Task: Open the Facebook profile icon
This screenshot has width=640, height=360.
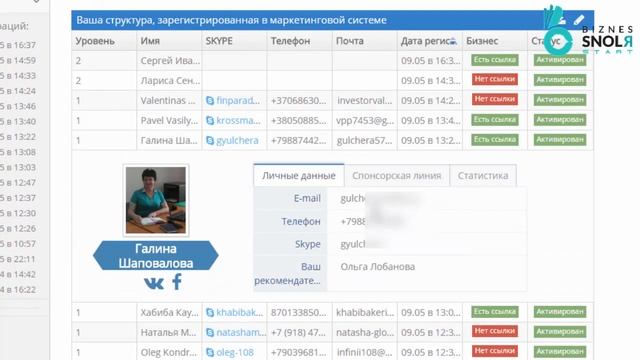Action: pyautogui.click(x=177, y=282)
